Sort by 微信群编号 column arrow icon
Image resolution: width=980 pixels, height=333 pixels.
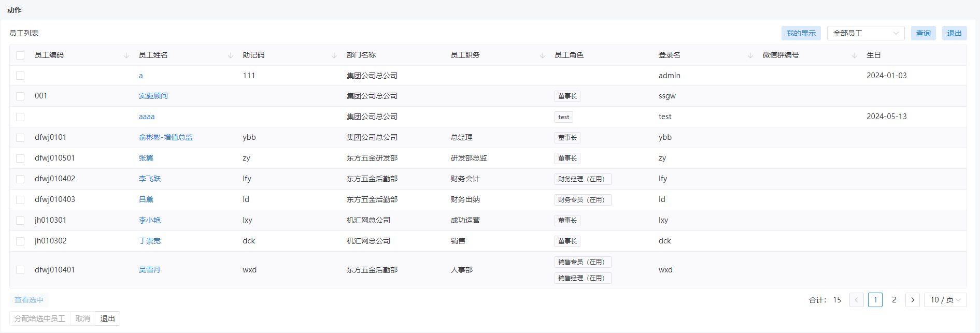coord(855,55)
